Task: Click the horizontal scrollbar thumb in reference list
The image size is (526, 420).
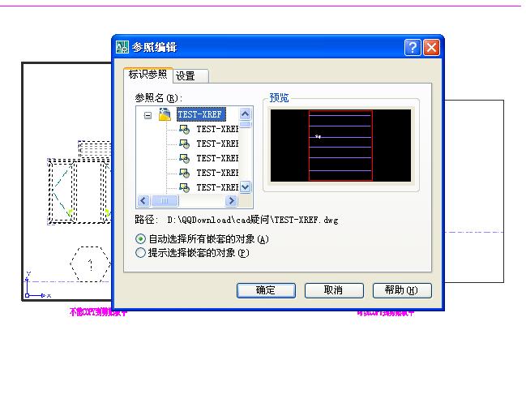Action: [165, 201]
